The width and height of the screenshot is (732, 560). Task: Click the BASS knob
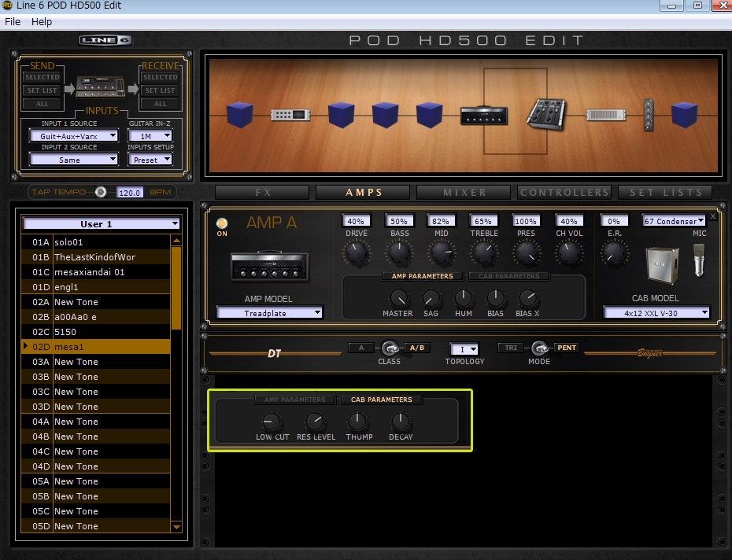[399, 253]
